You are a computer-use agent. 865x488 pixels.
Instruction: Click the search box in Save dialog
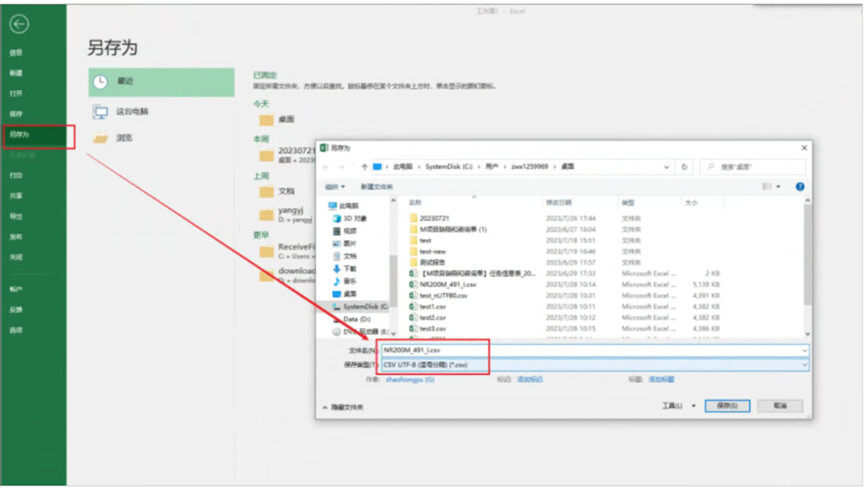(x=752, y=167)
